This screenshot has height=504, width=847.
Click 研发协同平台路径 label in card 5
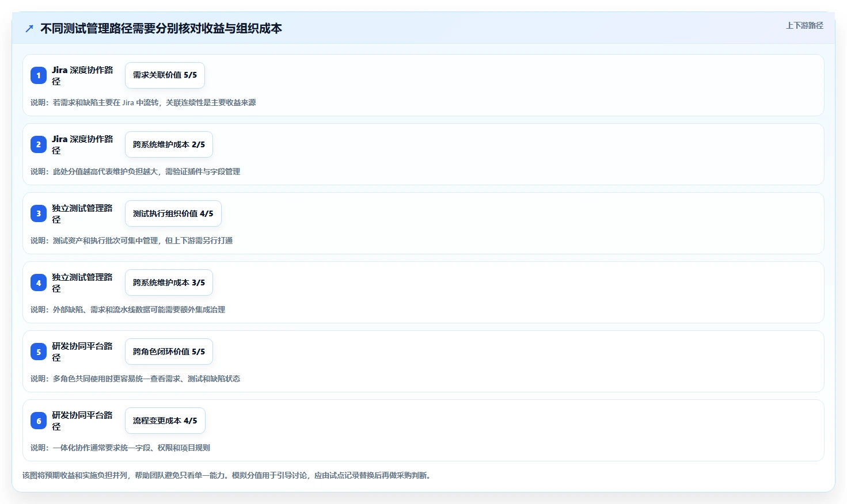(x=82, y=352)
